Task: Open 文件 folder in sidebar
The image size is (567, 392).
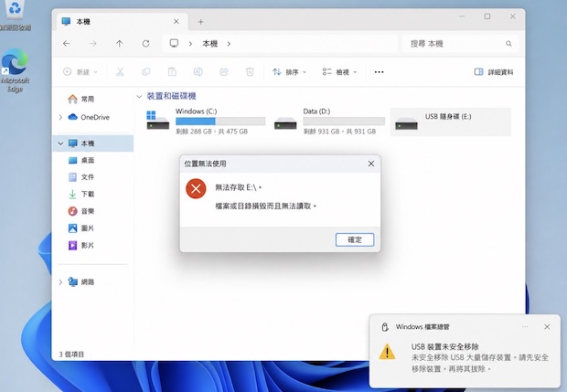Action: click(81, 177)
